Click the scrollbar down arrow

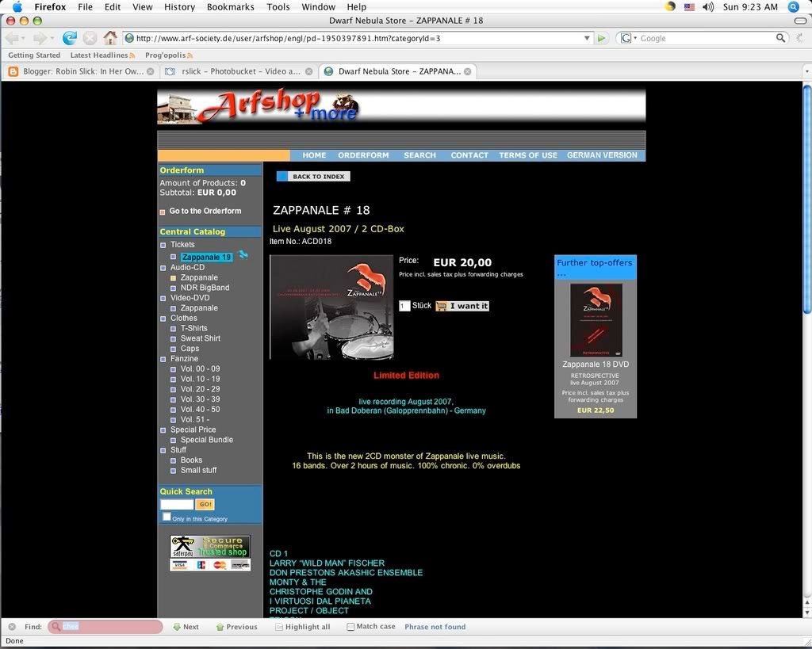[x=807, y=613]
